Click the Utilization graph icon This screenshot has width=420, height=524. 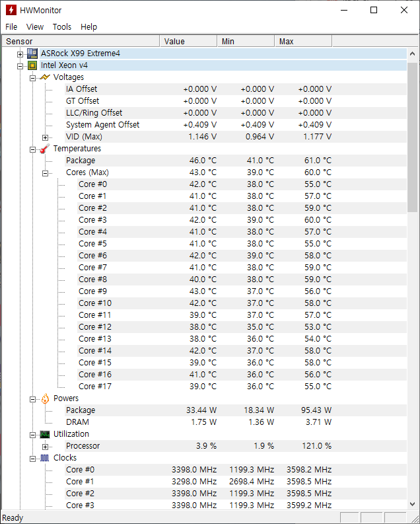point(45,434)
